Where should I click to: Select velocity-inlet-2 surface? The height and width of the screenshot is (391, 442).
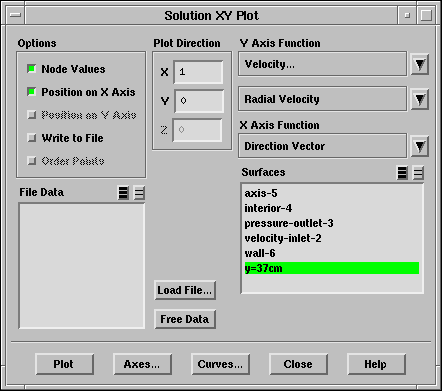pos(332,238)
